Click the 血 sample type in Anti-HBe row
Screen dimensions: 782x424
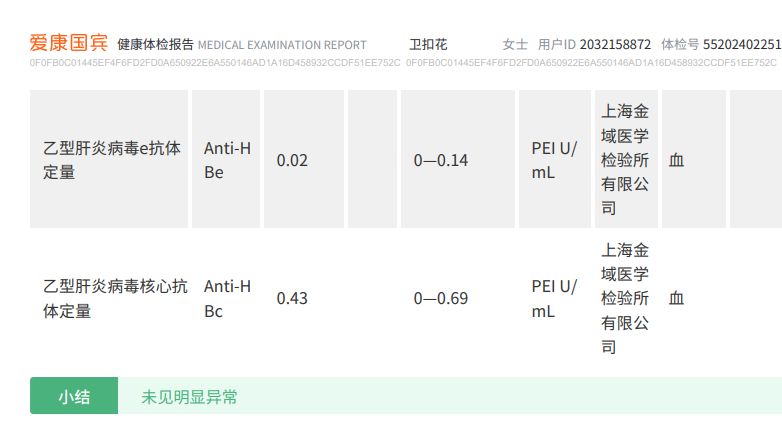point(677,160)
